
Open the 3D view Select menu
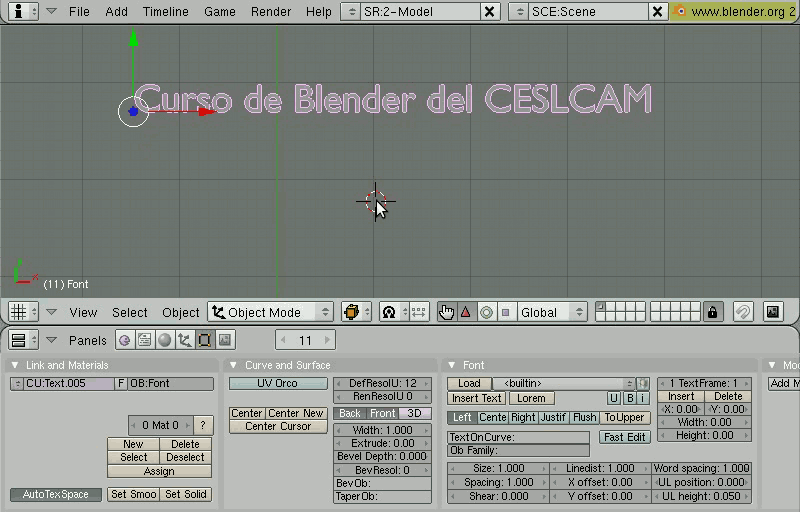130,313
